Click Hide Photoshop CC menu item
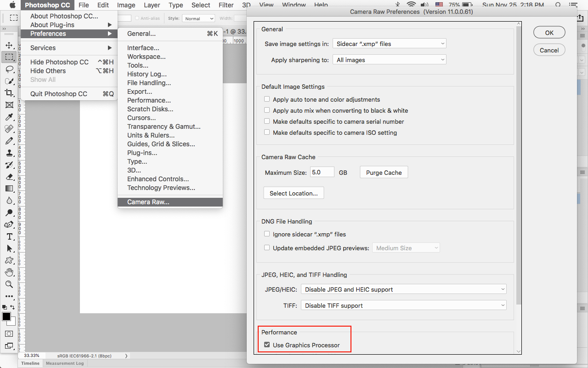 coord(69,62)
